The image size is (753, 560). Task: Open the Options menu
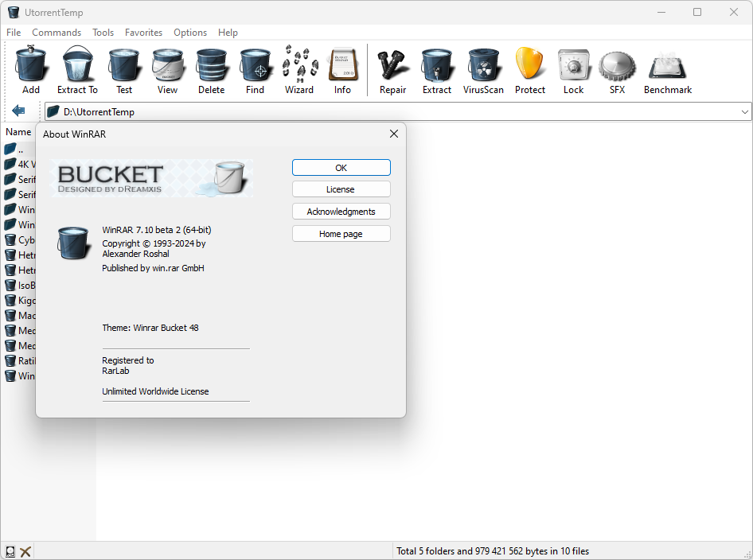(190, 32)
